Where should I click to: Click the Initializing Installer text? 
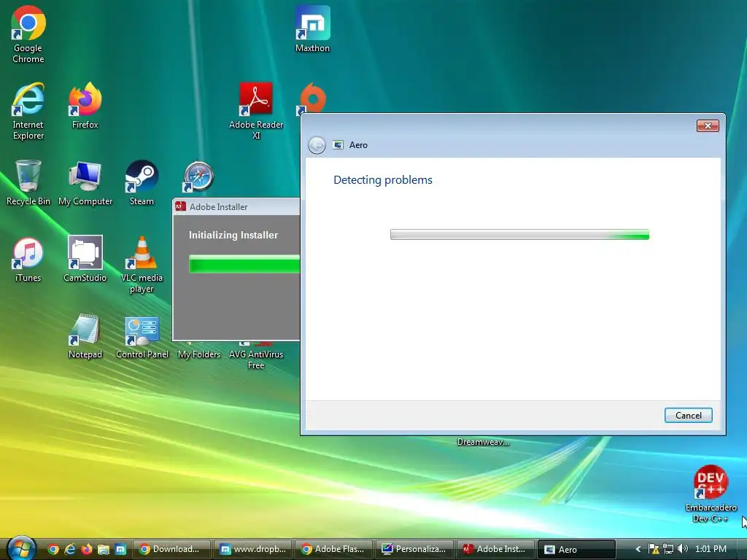click(x=233, y=236)
